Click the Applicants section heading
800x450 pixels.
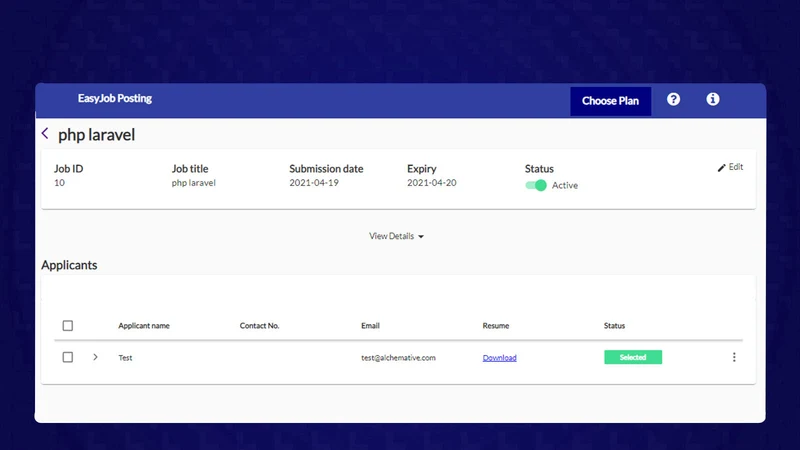(x=69, y=265)
